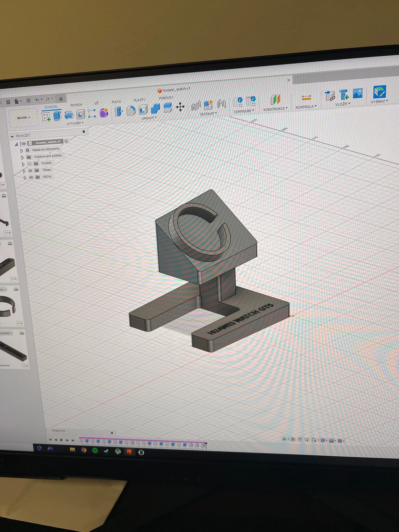The height and width of the screenshot is (532, 399).
Task: Select the Create Sketch tool
Action: [46, 117]
